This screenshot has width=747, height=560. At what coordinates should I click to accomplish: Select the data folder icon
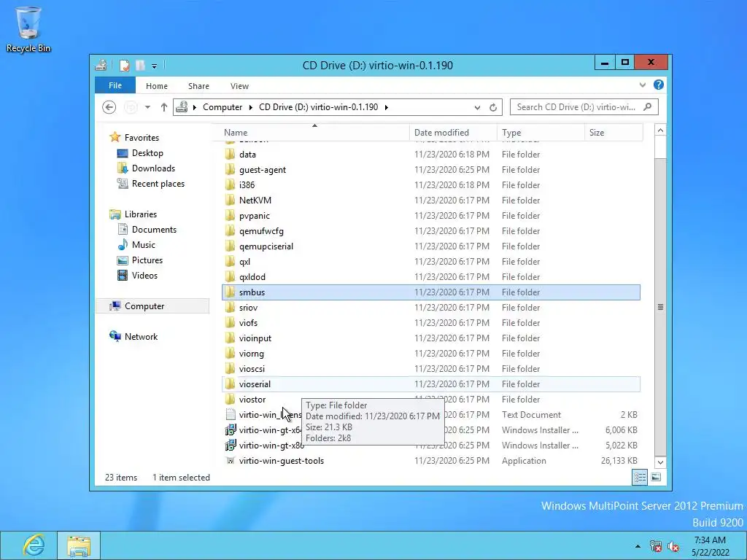(230, 155)
